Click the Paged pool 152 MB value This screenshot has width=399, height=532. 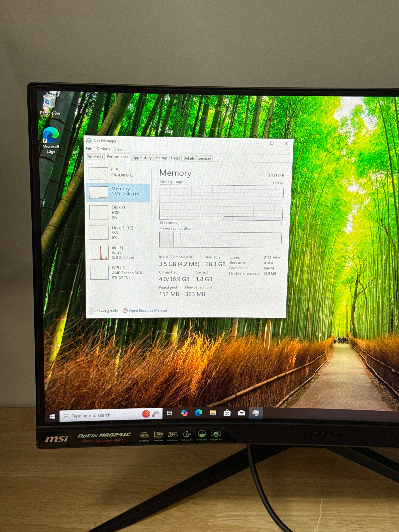point(169,294)
